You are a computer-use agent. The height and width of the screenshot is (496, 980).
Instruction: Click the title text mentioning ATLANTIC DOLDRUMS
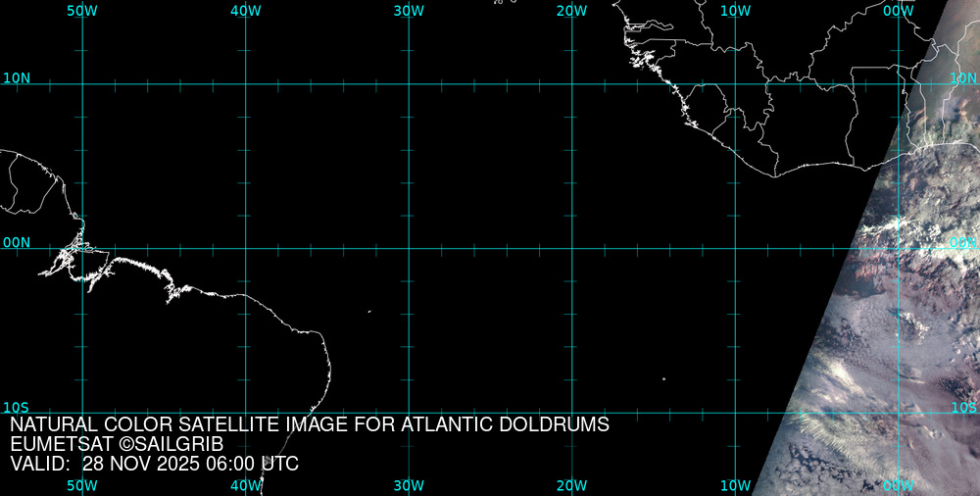[310, 424]
